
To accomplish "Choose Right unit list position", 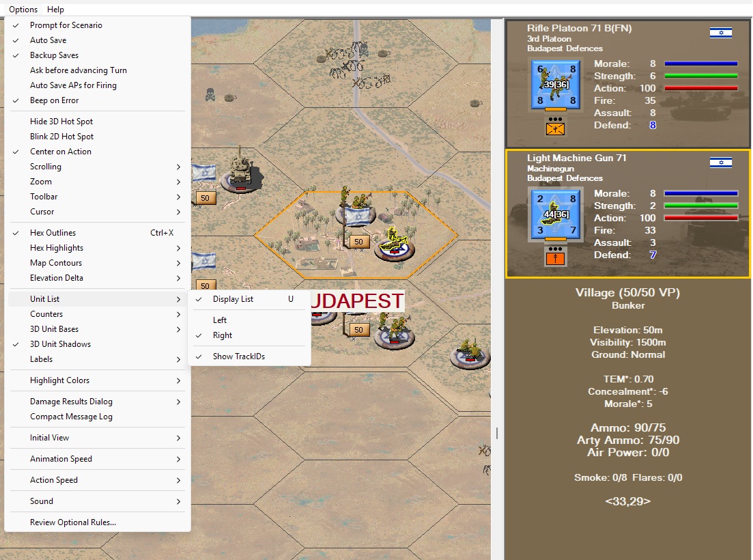I will [x=249, y=335].
